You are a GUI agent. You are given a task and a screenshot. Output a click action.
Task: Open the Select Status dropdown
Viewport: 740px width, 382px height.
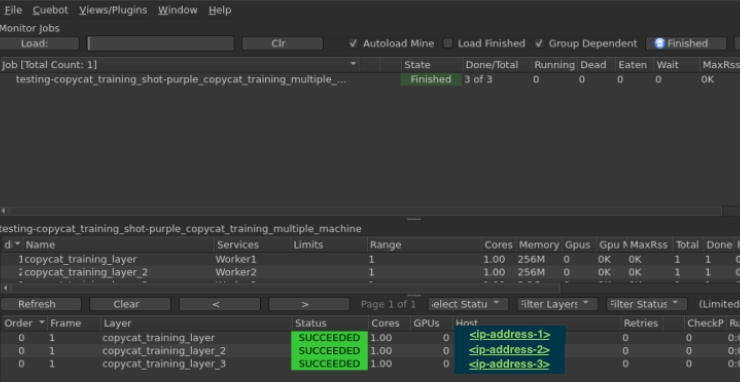click(x=468, y=304)
